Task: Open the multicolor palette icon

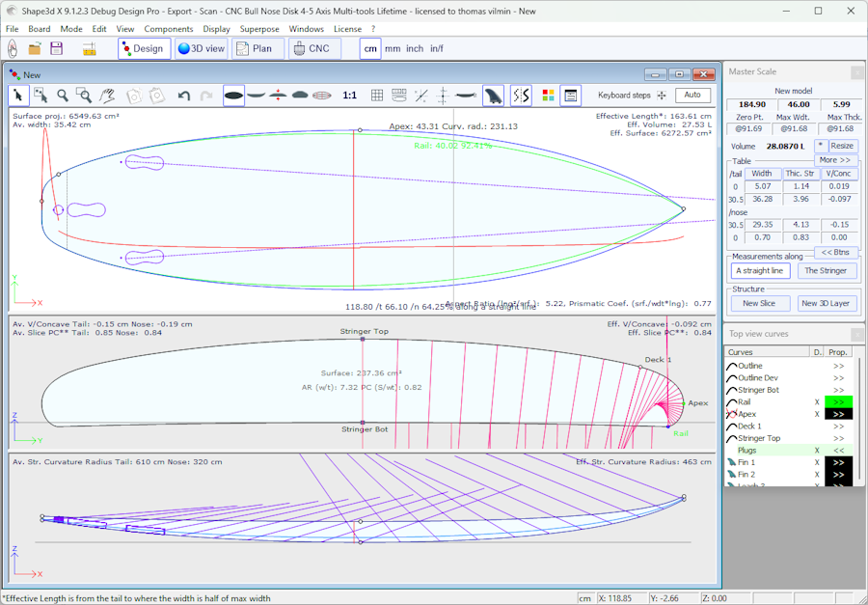Action: (548, 96)
